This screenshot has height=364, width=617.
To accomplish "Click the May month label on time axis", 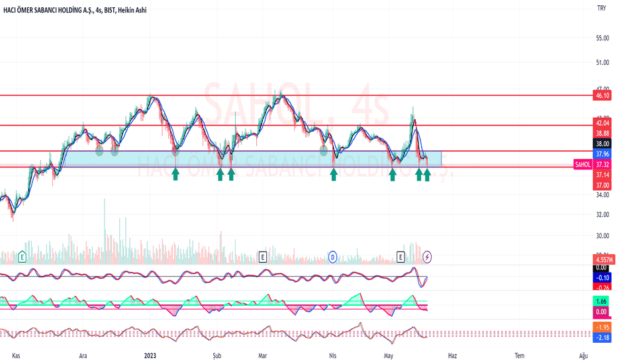I will click(x=389, y=356).
